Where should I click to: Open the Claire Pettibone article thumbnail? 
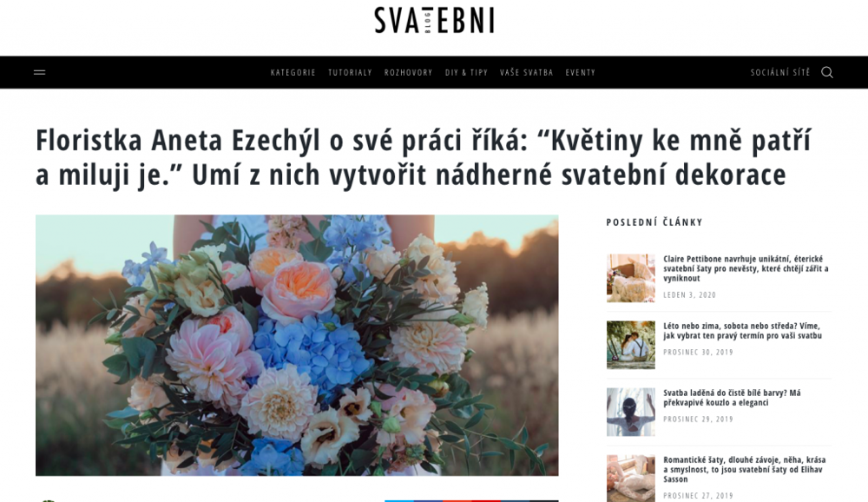click(630, 278)
